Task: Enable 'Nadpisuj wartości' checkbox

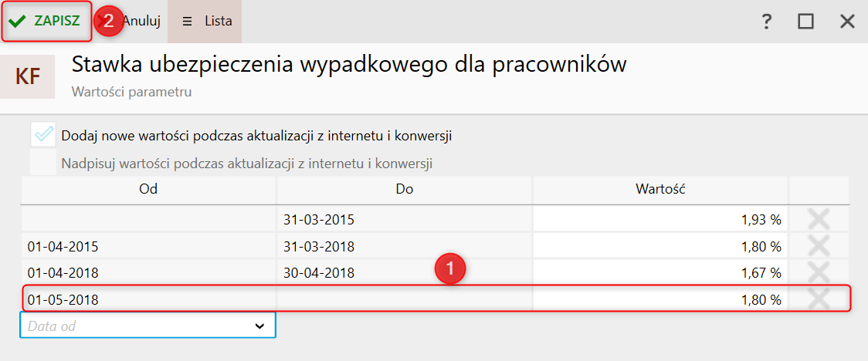Action: click(43, 163)
